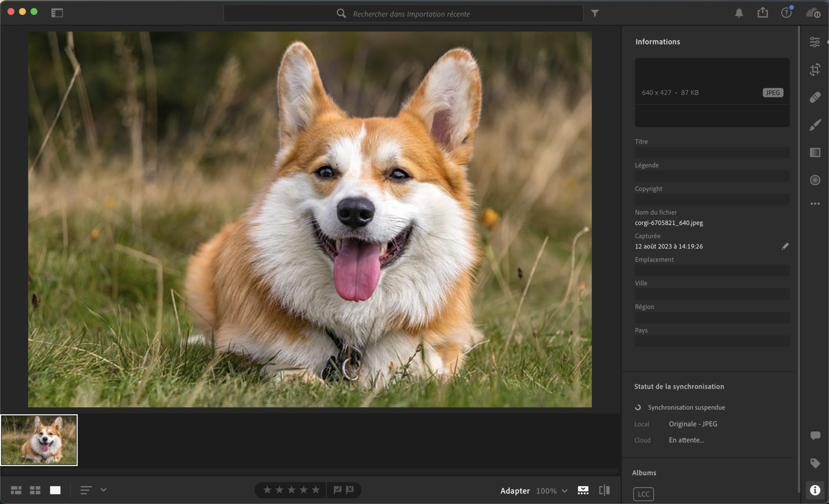This screenshot has width=829, height=504.
Task: Select the Linear Gradient tool
Action: (815, 152)
